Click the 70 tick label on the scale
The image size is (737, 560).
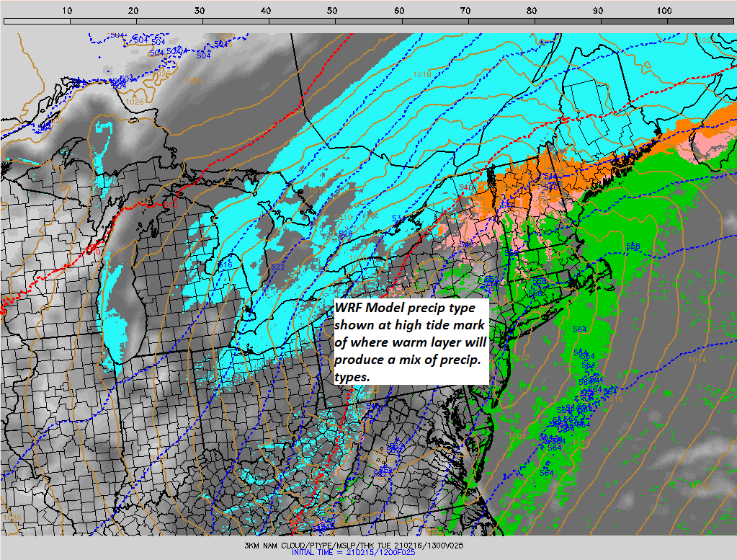tap(465, 11)
